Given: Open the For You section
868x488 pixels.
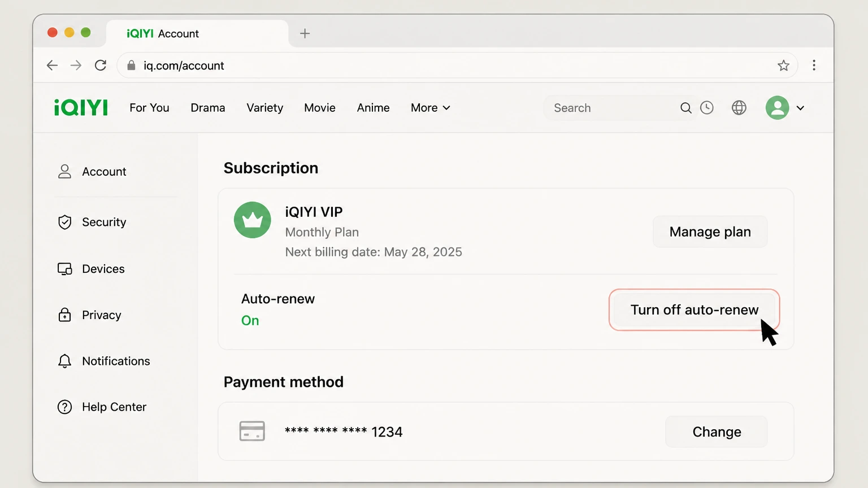Looking at the screenshot, I should coord(149,108).
